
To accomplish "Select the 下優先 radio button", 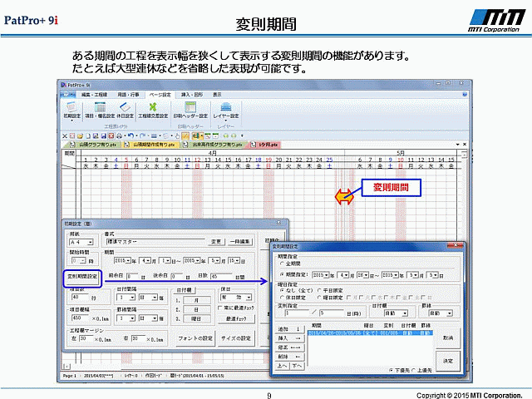I will point(392,370).
